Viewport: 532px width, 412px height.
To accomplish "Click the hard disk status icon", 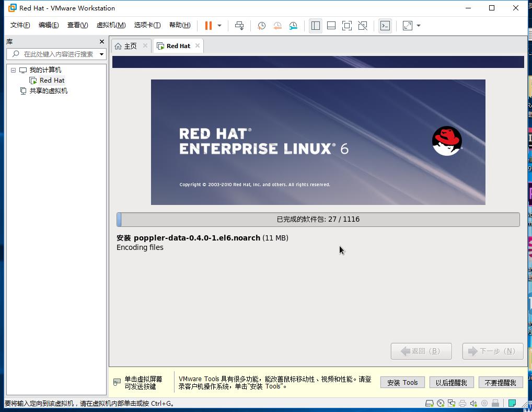I will [x=429, y=403].
